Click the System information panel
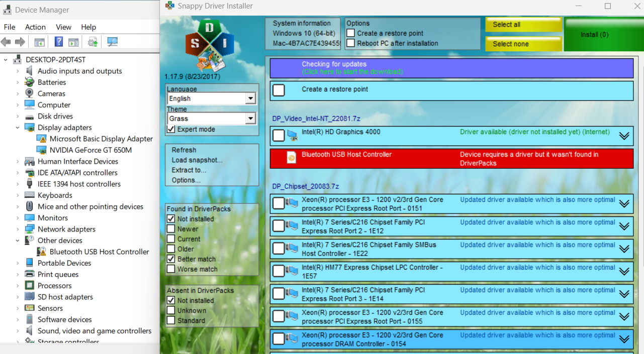The image size is (644, 354). (x=303, y=34)
